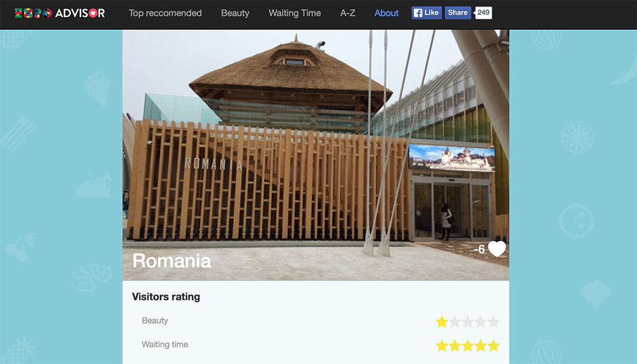Click the Facebook Share button
637x364 pixels.
[458, 13]
